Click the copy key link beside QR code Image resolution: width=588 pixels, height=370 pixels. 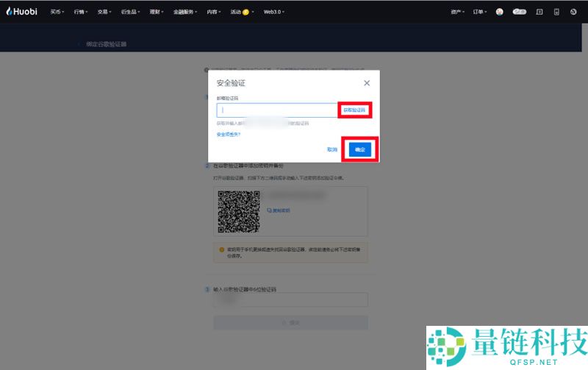point(279,210)
